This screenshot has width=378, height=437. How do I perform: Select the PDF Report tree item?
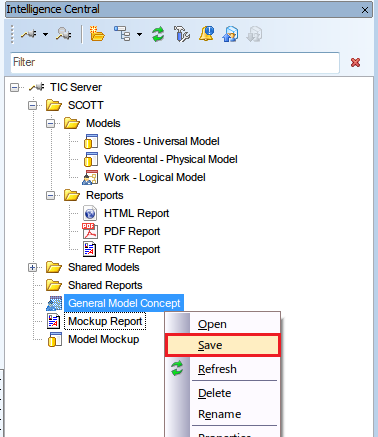point(132,231)
